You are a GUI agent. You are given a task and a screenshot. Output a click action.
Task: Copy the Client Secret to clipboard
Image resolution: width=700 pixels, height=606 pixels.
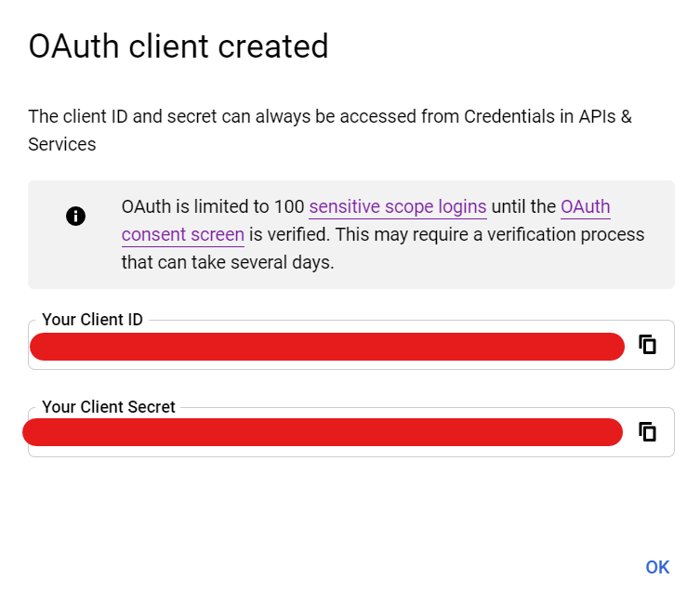[648, 431]
